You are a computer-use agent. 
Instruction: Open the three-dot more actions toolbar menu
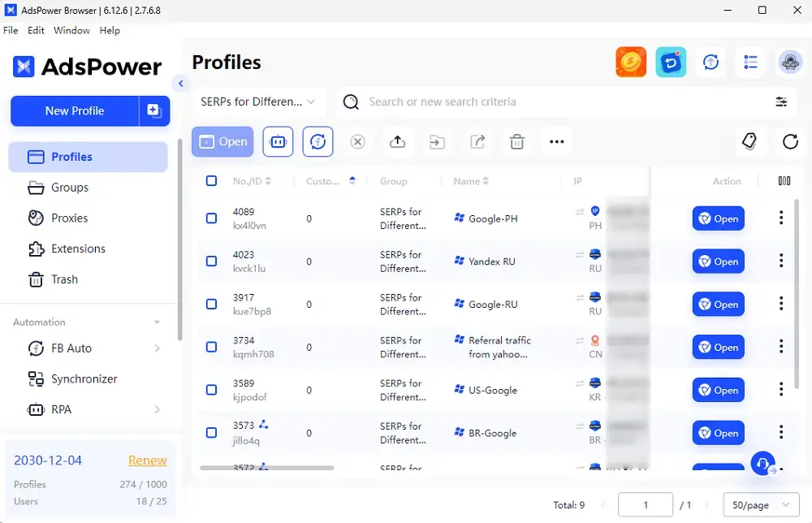click(557, 141)
